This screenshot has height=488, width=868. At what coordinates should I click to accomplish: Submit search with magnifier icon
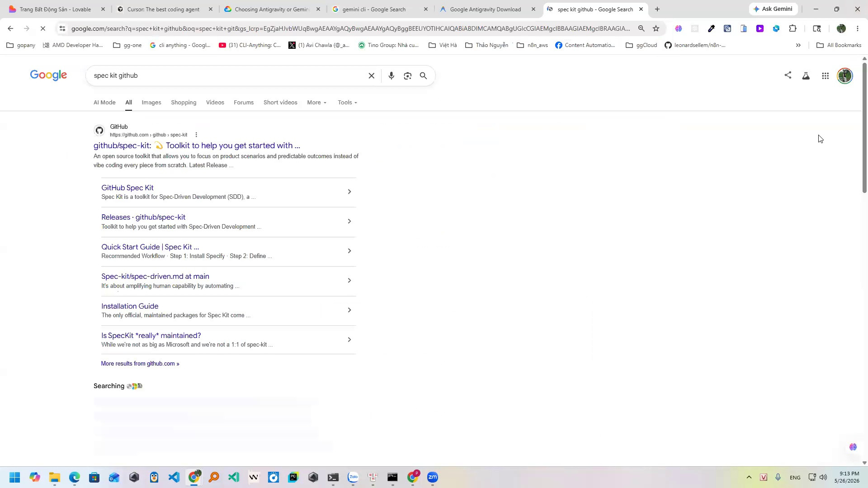(x=424, y=76)
